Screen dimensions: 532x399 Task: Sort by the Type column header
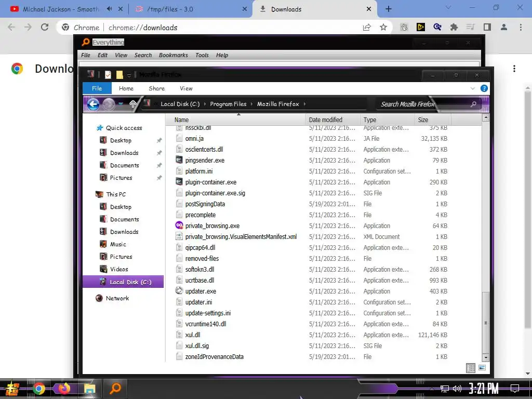pos(387,120)
